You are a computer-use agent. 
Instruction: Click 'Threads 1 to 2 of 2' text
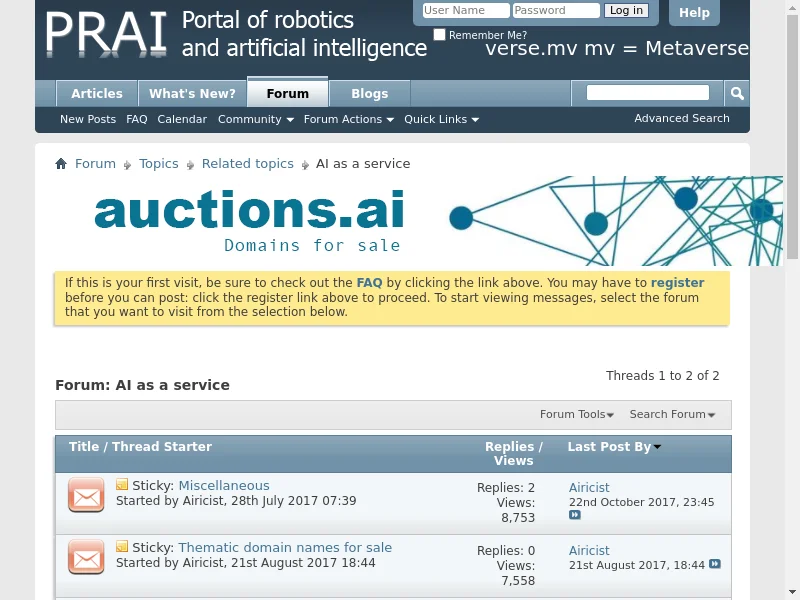(662, 376)
